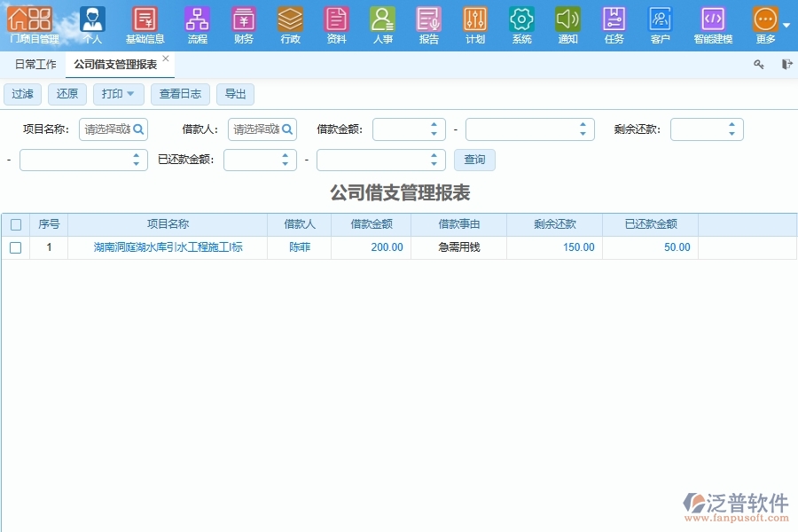Image resolution: width=798 pixels, height=532 pixels.
Task: Open the 湖南洞庭湖水库引水工程施工标 project link
Action: pyautogui.click(x=168, y=247)
